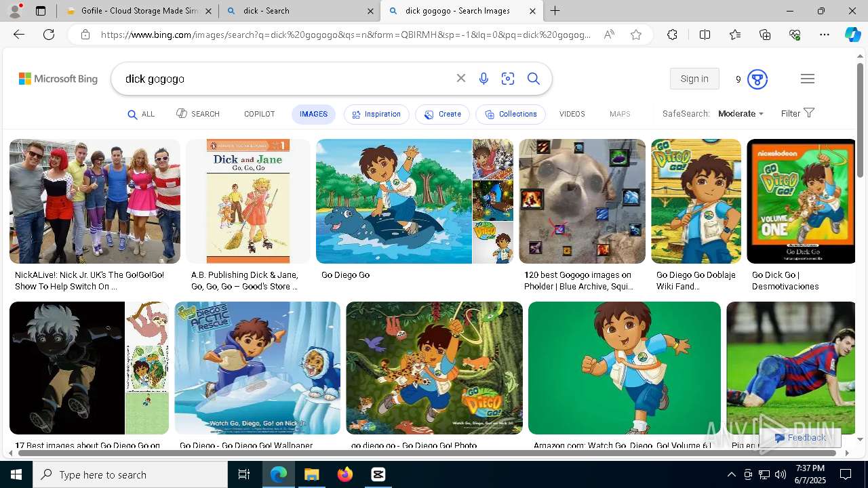Image resolution: width=868 pixels, height=488 pixels.
Task: Open visual search camera icon
Action: tap(508, 79)
